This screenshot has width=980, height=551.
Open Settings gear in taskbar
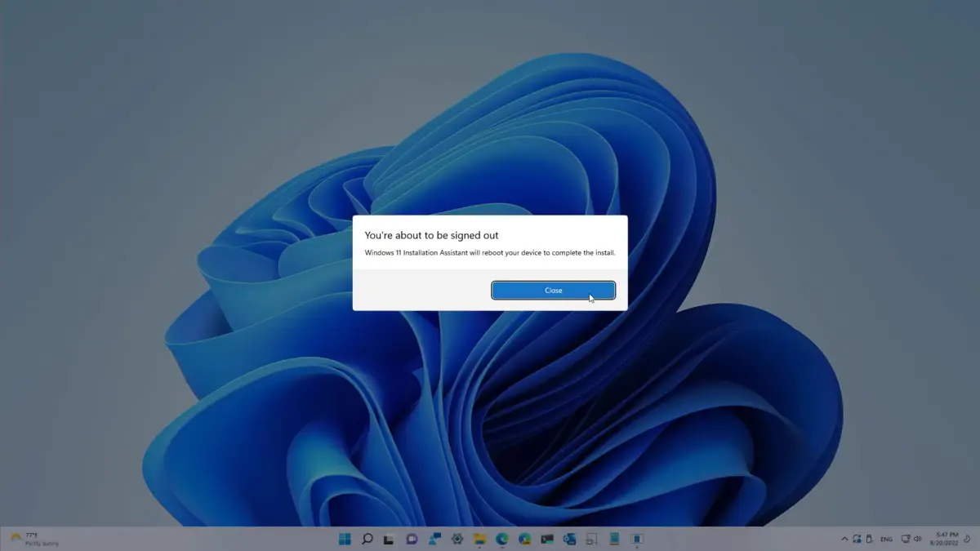[x=457, y=539]
